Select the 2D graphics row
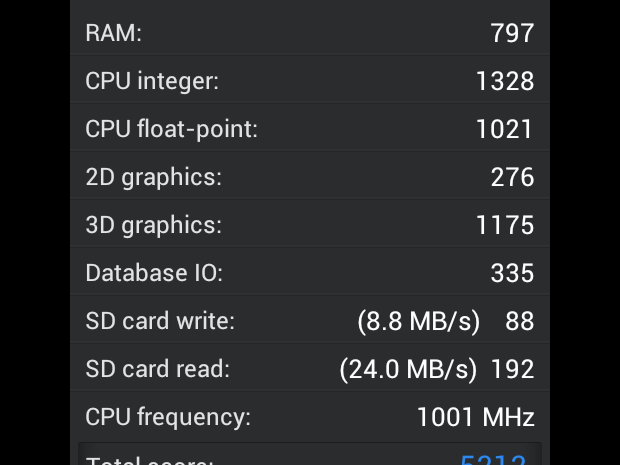Screen dimensions: 620x465 pyautogui.click(x=310, y=176)
